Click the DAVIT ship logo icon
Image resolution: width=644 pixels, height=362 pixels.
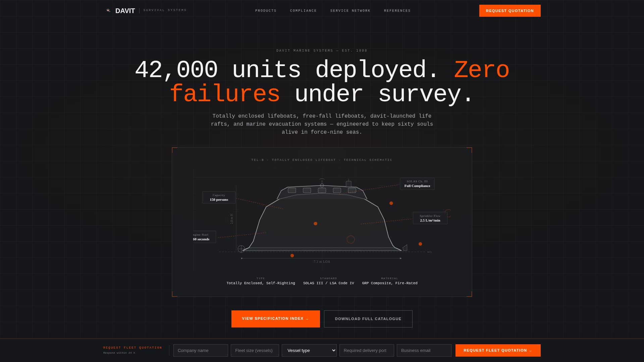(108, 10)
